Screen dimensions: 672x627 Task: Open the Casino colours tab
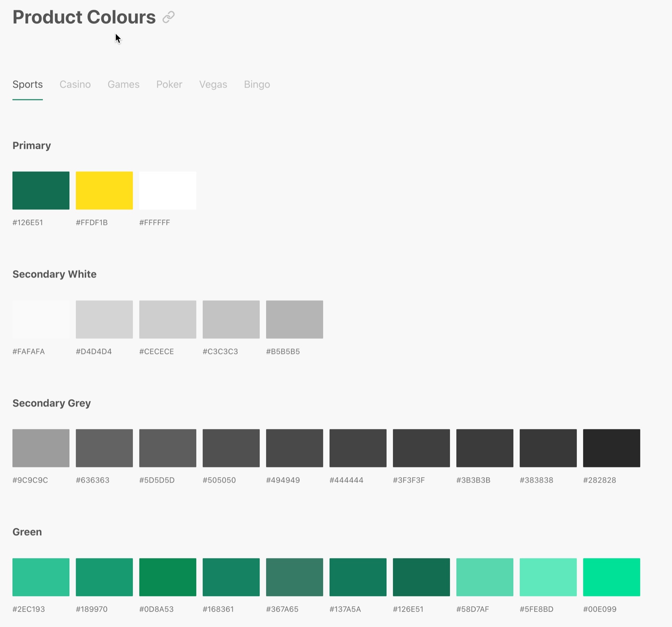(75, 84)
